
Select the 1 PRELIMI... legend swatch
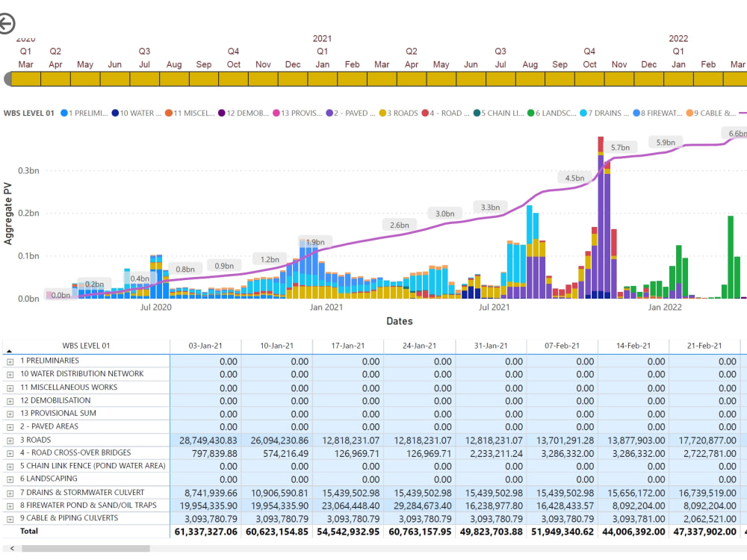pos(63,113)
